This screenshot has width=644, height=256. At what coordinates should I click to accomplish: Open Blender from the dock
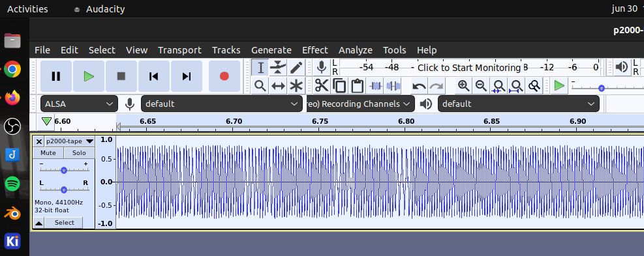pyautogui.click(x=13, y=212)
